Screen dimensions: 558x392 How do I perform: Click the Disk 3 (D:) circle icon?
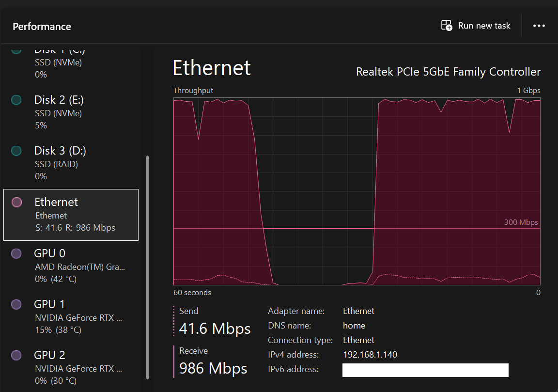(x=16, y=151)
